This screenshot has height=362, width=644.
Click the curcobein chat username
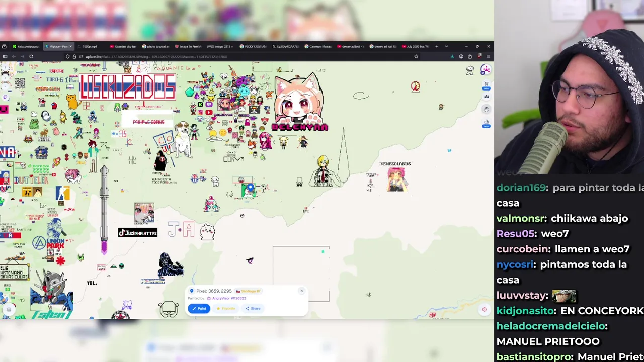(522, 249)
